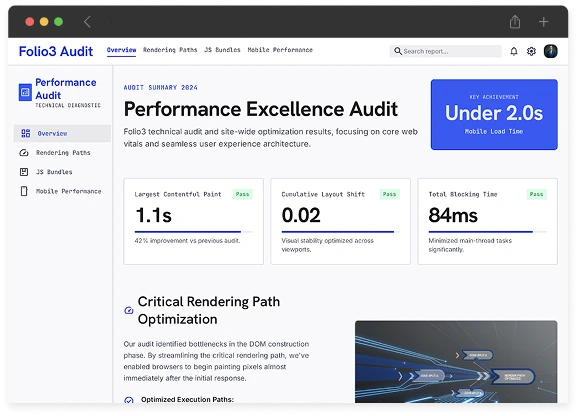Image resolution: width=579 pixels, height=416 pixels.
Task: Click the Cumulative Layout Shift progress bar
Action: (x=340, y=232)
